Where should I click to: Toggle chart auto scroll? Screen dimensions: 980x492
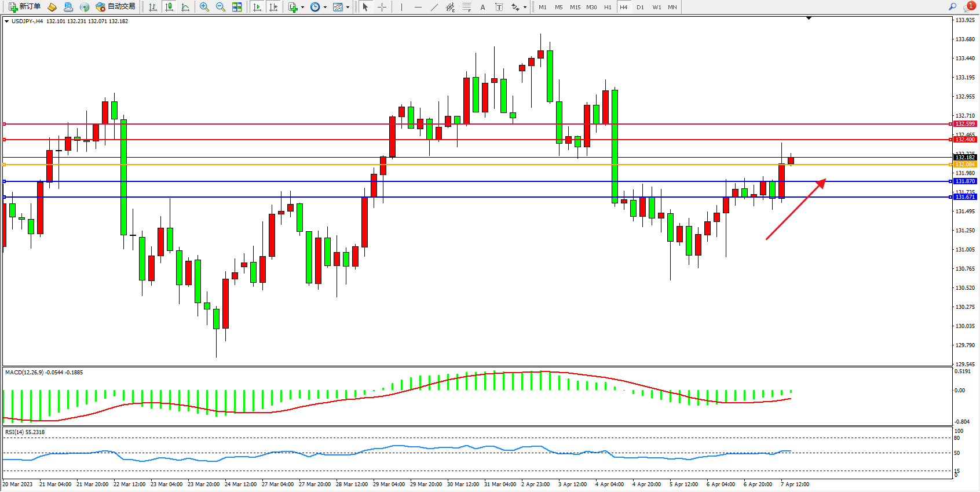pos(257,7)
